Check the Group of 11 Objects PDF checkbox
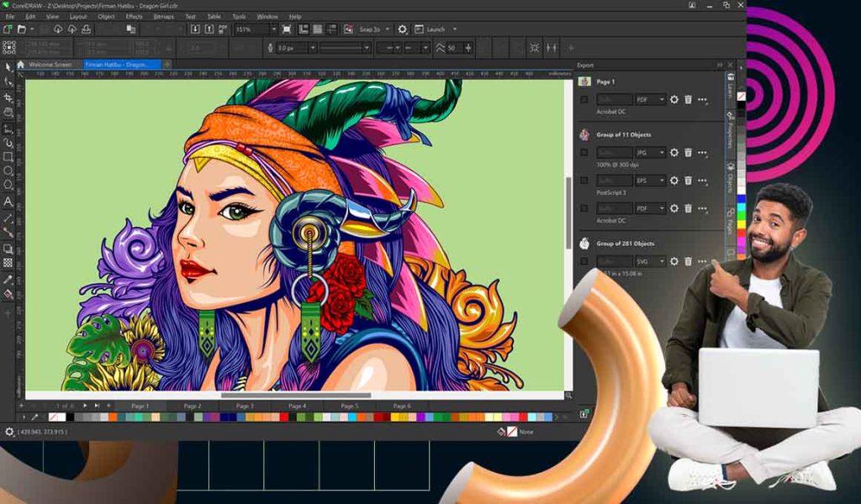This screenshot has width=861, height=504. tap(584, 208)
